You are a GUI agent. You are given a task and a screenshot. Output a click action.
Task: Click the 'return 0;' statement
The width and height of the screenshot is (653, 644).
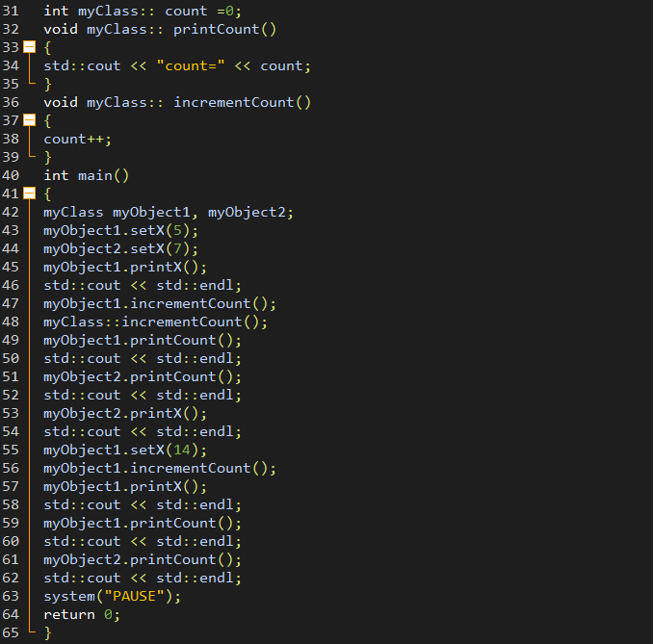(82, 615)
